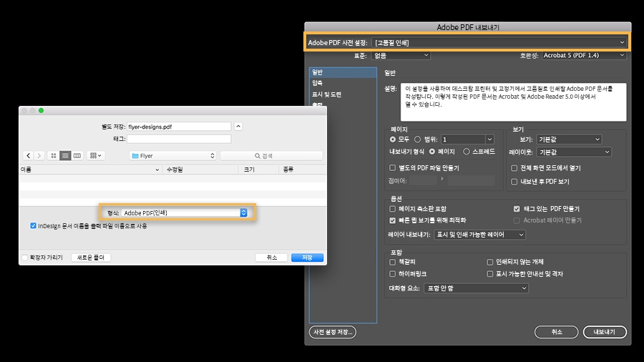Click the search field in save dialog

(271, 155)
